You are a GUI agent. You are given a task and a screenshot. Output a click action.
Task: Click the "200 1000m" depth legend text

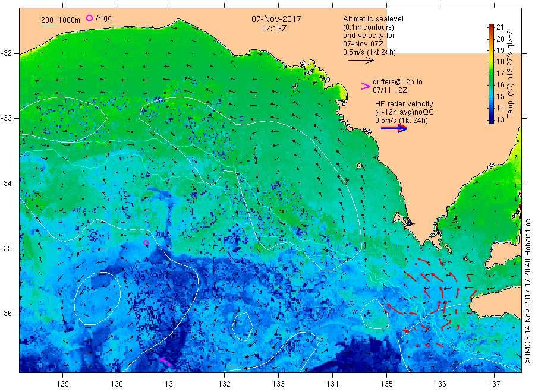coord(61,20)
